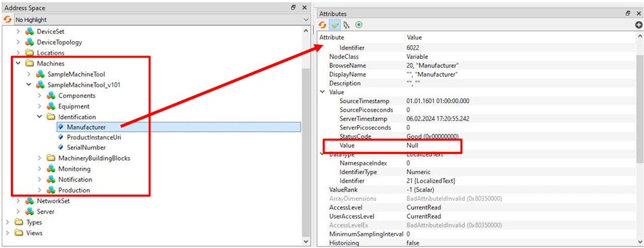Refresh the Attributes panel

[323, 25]
